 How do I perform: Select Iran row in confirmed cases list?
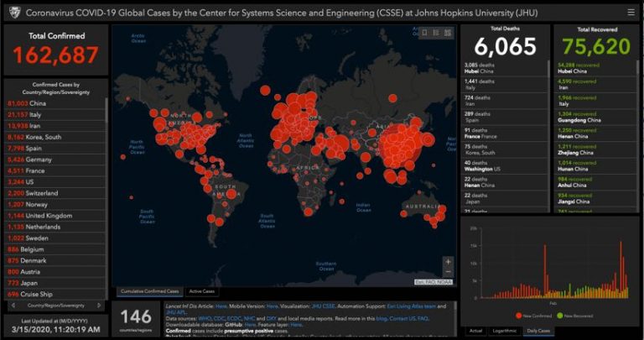pyautogui.click(x=55, y=126)
